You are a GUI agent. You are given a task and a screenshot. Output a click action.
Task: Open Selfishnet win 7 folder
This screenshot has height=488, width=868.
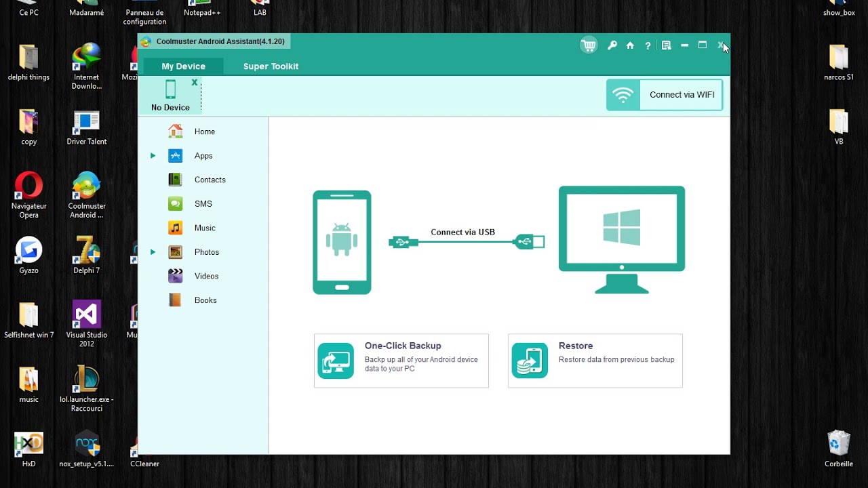(x=28, y=321)
